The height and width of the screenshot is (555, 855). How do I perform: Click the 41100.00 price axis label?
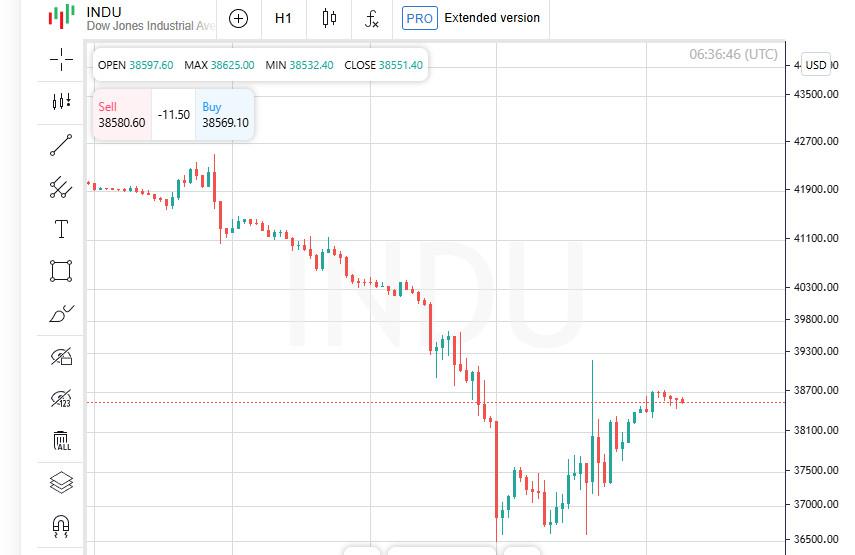pyautogui.click(x=816, y=238)
